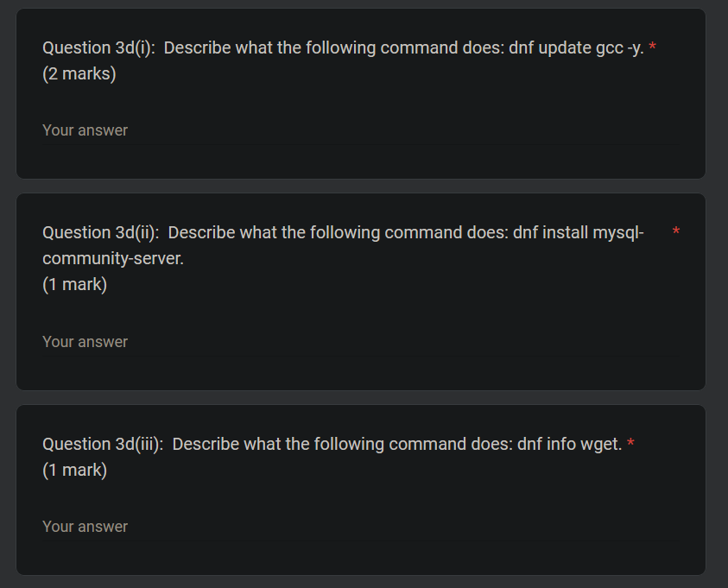This screenshot has height=588, width=728.
Task: Click the '(1 mark)' label under Question 3d(ii)
Action: [74, 284]
